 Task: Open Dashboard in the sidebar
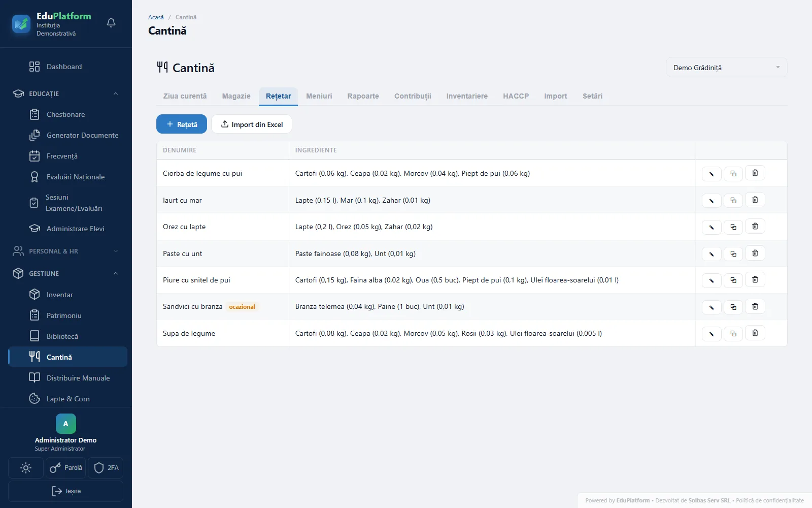point(68,67)
